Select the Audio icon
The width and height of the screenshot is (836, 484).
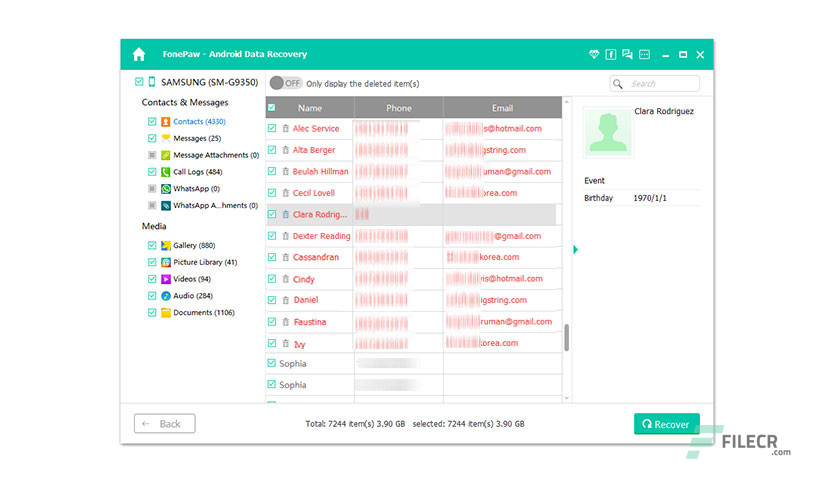pyautogui.click(x=166, y=296)
